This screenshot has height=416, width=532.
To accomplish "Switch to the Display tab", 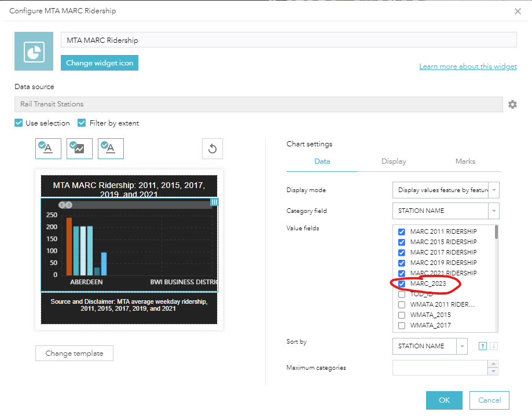I will click(x=394, y=161).
